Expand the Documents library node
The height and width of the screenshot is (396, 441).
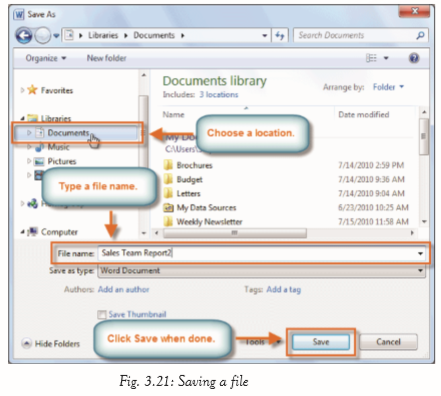(29, 133)
